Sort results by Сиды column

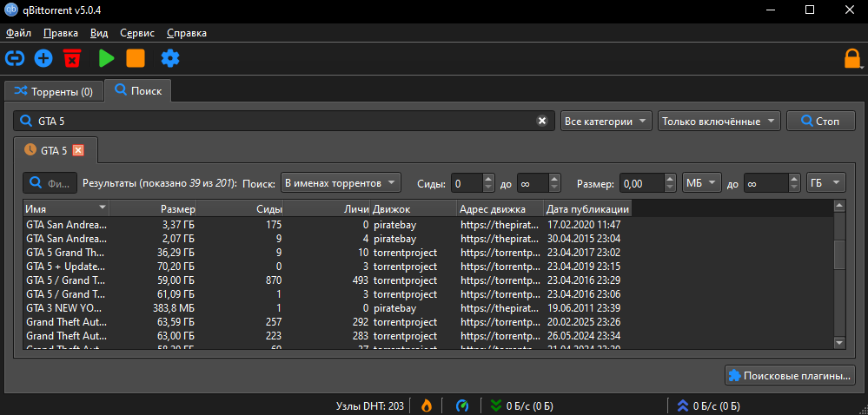tap(240, 209)
